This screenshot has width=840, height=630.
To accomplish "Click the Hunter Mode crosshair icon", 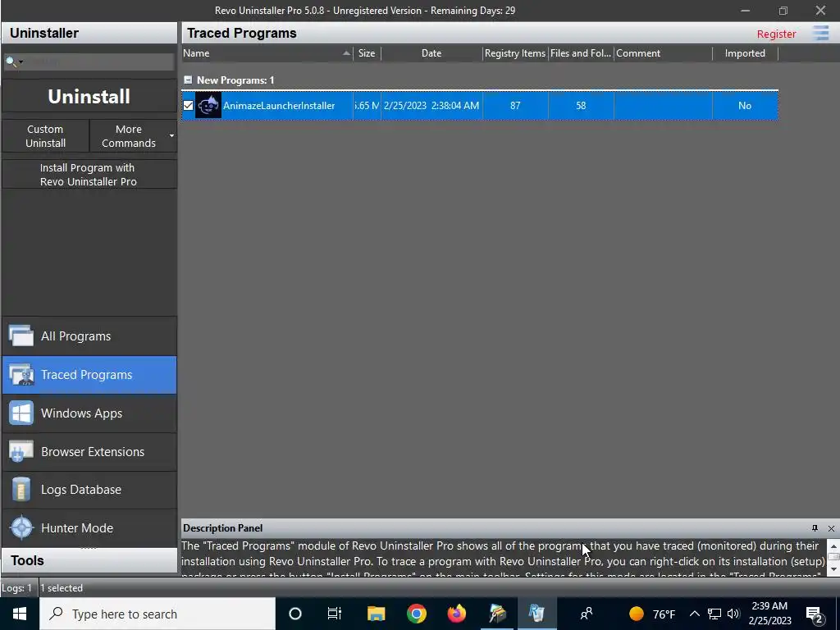I will point(21,528).
